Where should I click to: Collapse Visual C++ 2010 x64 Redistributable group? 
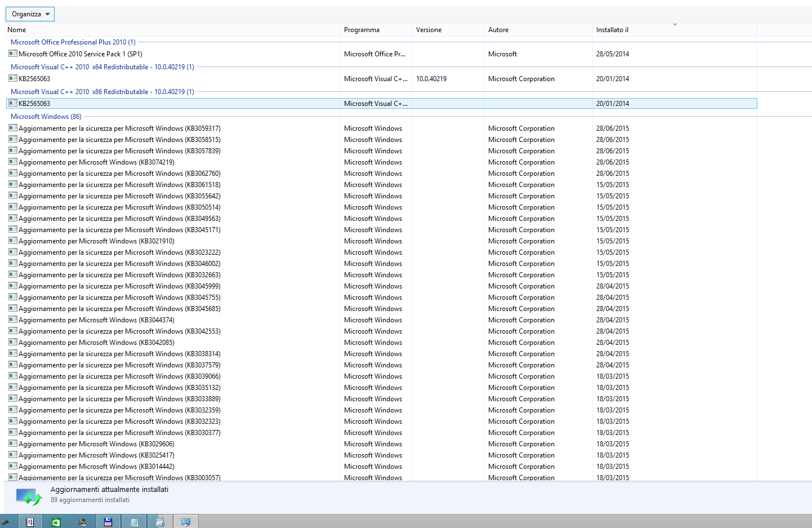(102, 67)
